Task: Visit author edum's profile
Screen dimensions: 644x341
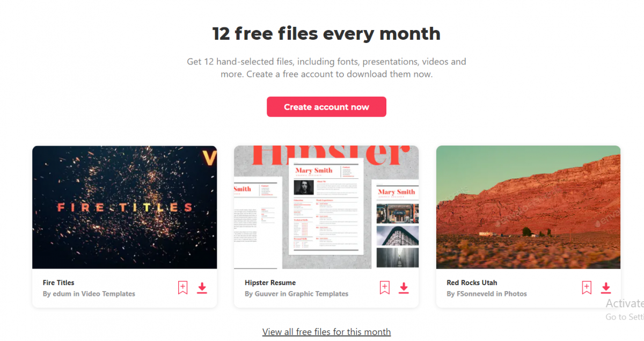Action: pyautogui.click(x=63, y=294)
